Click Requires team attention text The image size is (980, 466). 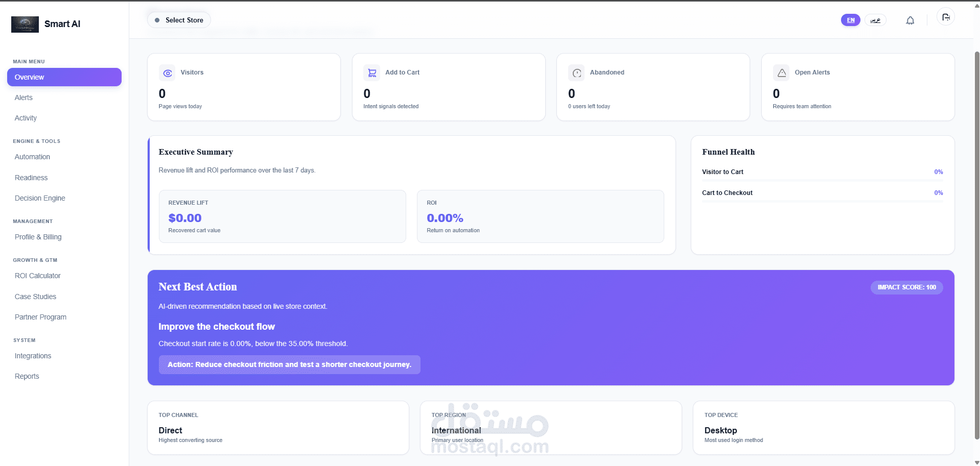pyautogui.click(x=802, y=106)
